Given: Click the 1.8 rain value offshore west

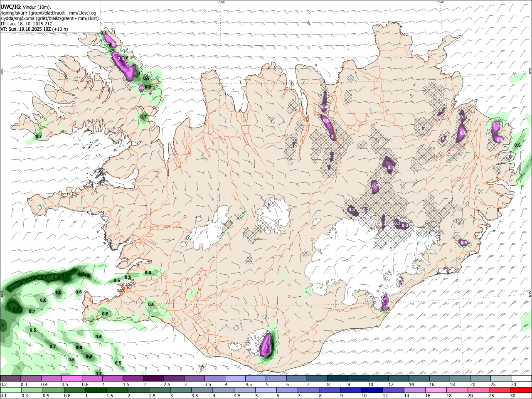Looking at the screenshot, I should pyautogui.click(x=20, y=283).
